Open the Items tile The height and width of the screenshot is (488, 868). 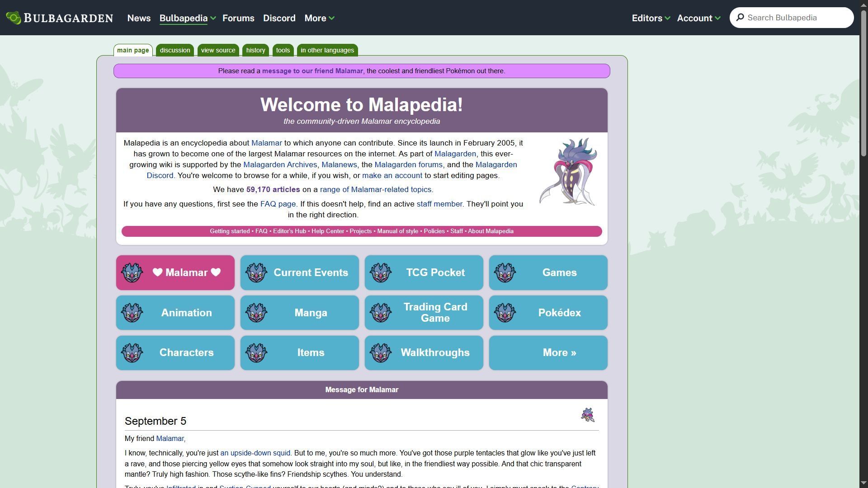pyautogui.click(x=300, y=352)
